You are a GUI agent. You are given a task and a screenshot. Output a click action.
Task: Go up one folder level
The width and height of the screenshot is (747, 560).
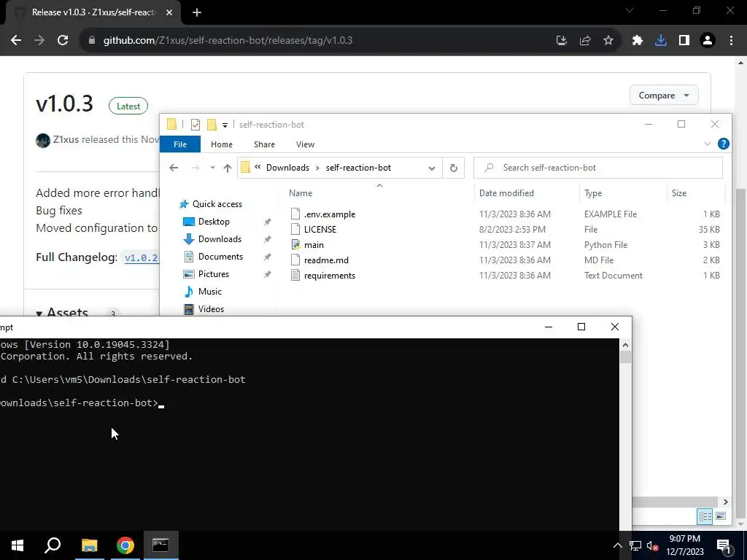228,168
